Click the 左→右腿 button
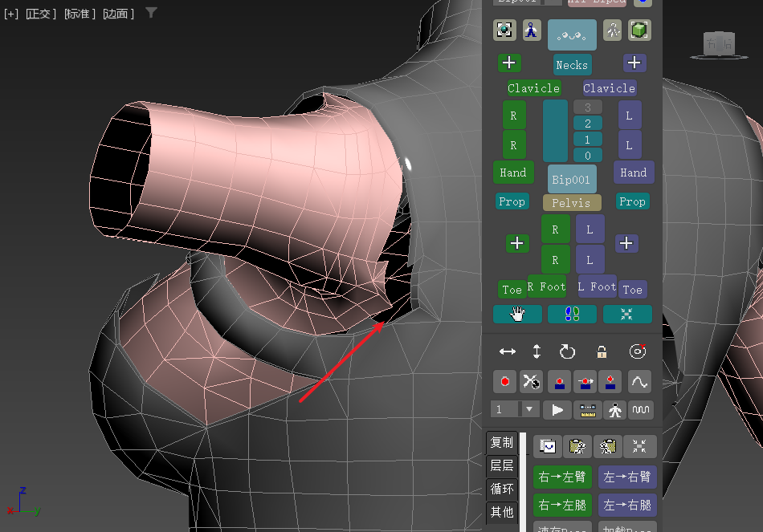 [x=627, y=506]
